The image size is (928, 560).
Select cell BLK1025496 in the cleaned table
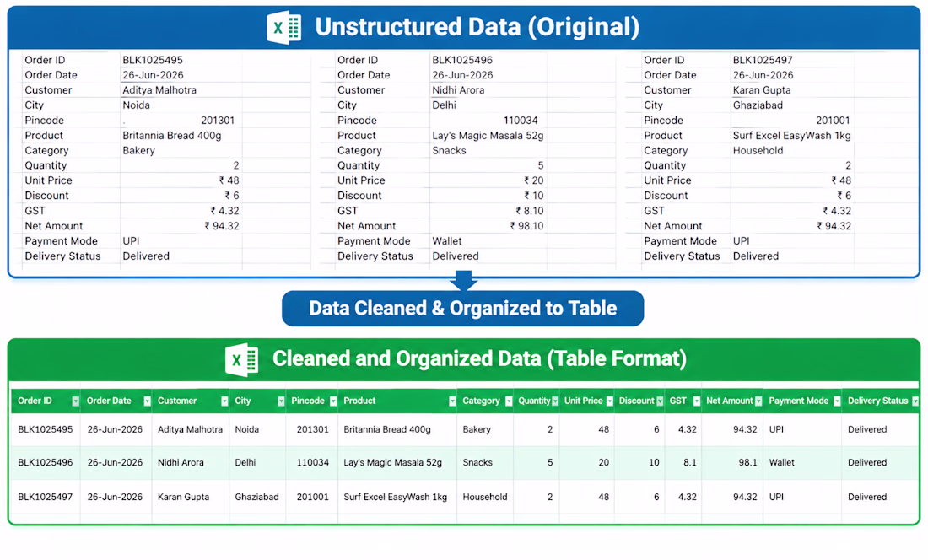pos(45,463)
